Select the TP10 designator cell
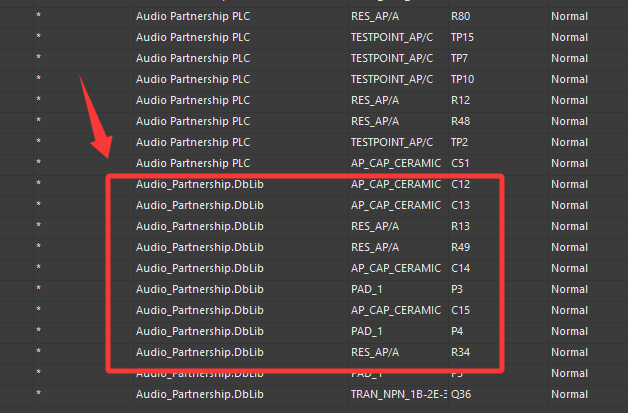Screen dimensions: 628x413 pyautogui.click(x=498, y=79)
